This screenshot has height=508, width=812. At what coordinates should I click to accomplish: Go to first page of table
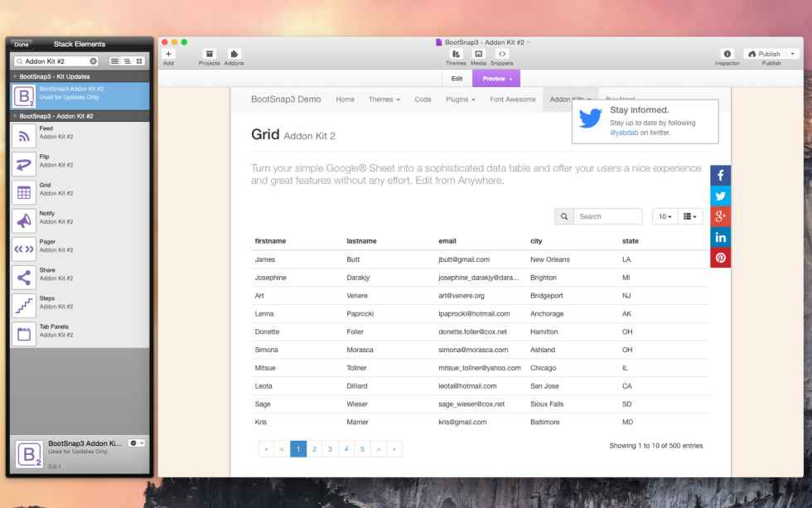tap(266, 449)
